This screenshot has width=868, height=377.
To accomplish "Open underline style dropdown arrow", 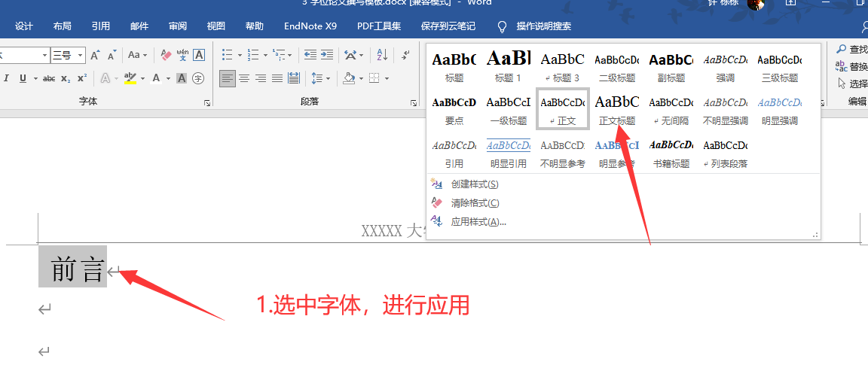I will pos(35,78).
